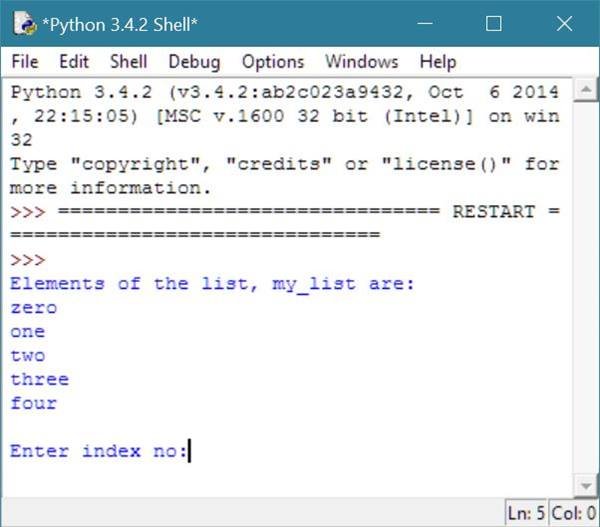
Task: Open the Options menu
Action: [x=273, y=62]
